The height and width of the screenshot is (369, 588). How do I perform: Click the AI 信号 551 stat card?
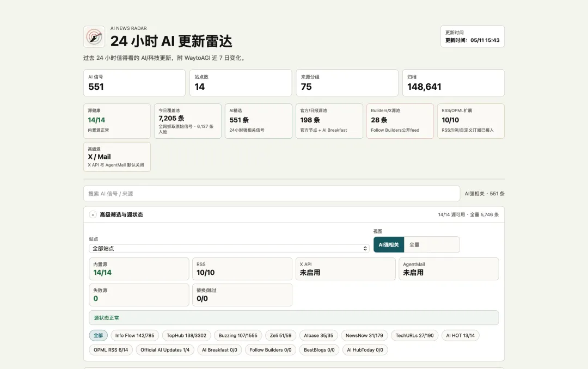[x=134, y=83]
